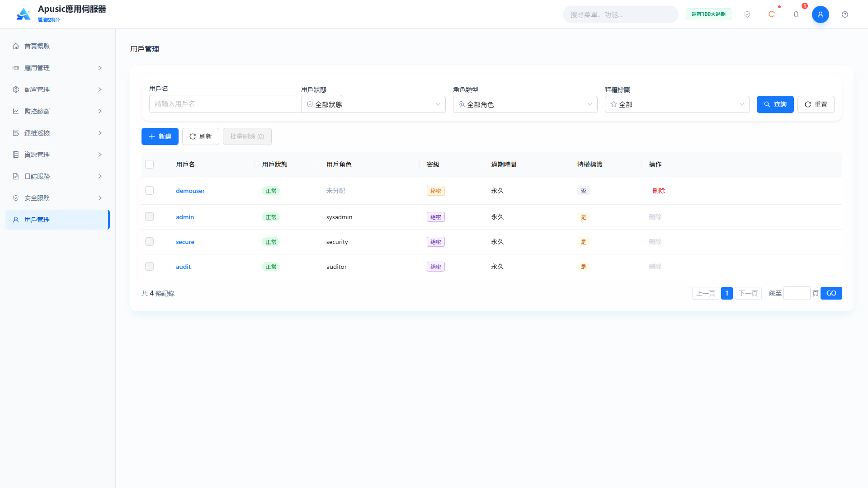Click the 跳至 page number input
Screen dimensions: 868x488
[x=797, y=293]
